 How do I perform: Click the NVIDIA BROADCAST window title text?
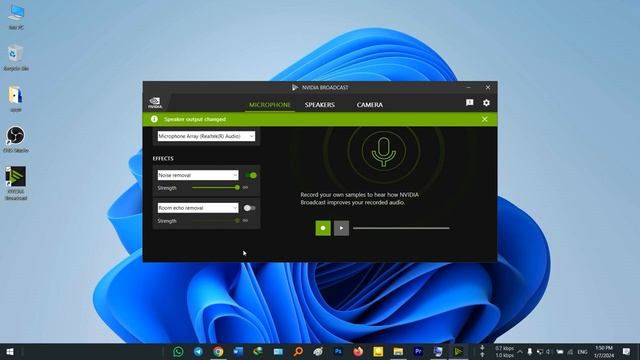[325, 87]
